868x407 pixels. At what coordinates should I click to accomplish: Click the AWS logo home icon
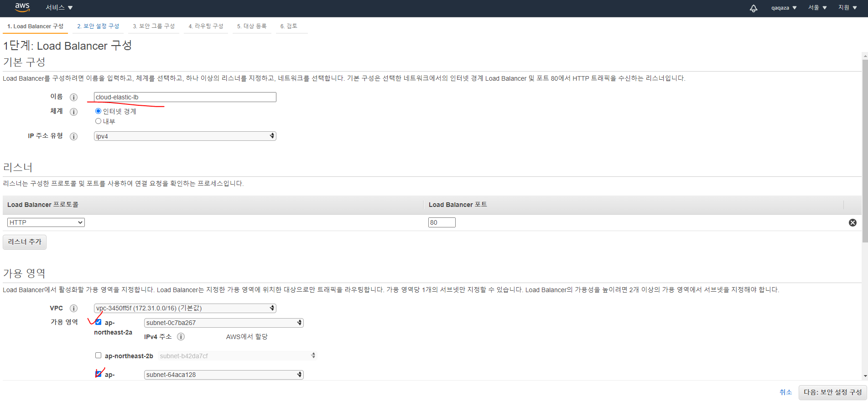[x=22, y=7]
